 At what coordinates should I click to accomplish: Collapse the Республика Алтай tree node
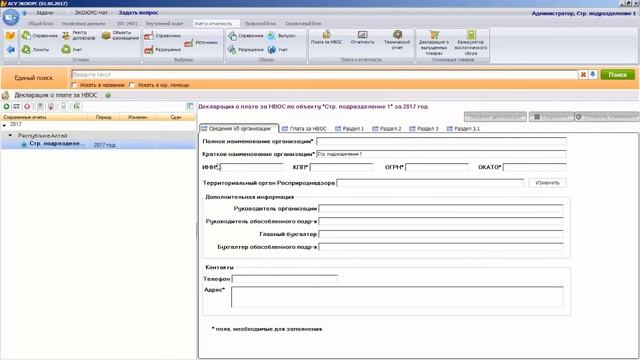[x=10, y=136]
